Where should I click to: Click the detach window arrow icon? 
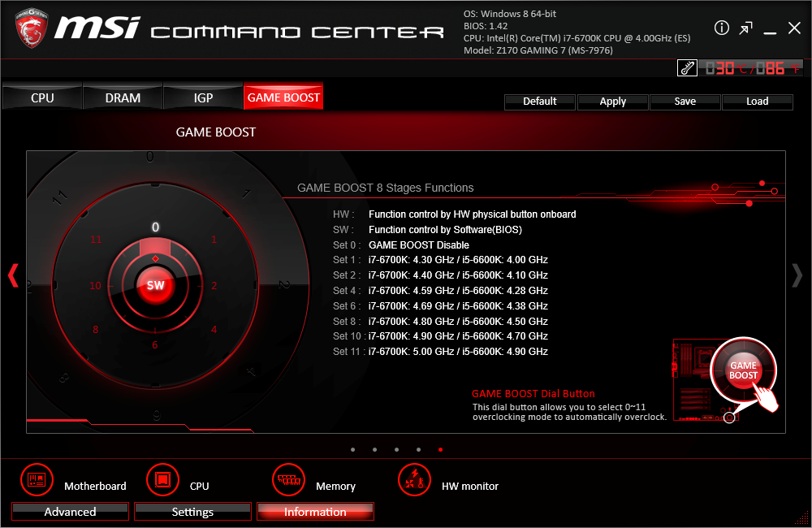(745, 28)
